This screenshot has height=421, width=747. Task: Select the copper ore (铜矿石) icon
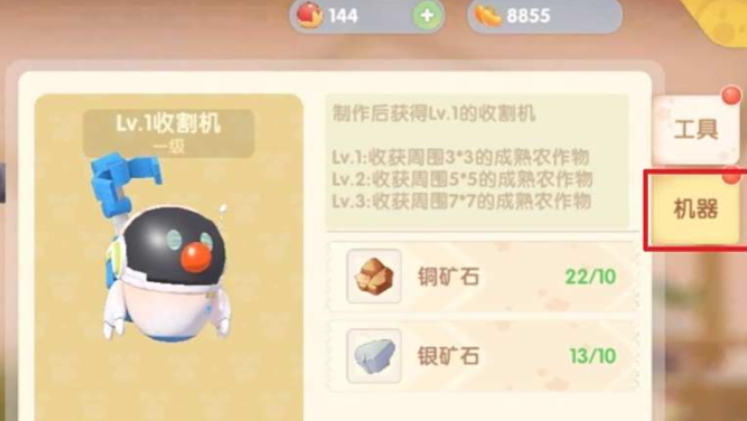(x=374, y=276)
